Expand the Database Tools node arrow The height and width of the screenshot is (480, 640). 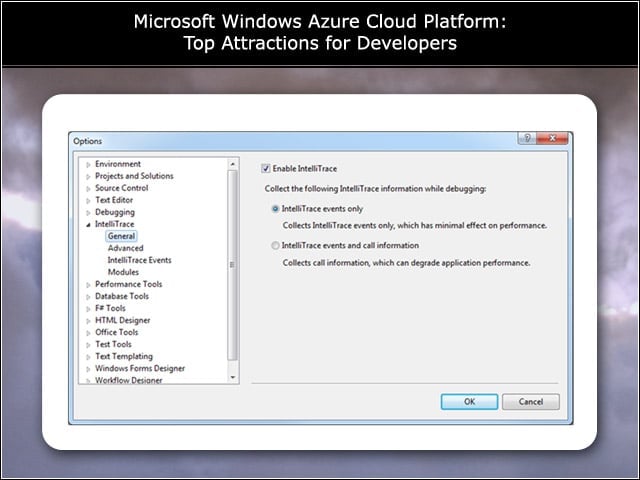tap(88, 297)
